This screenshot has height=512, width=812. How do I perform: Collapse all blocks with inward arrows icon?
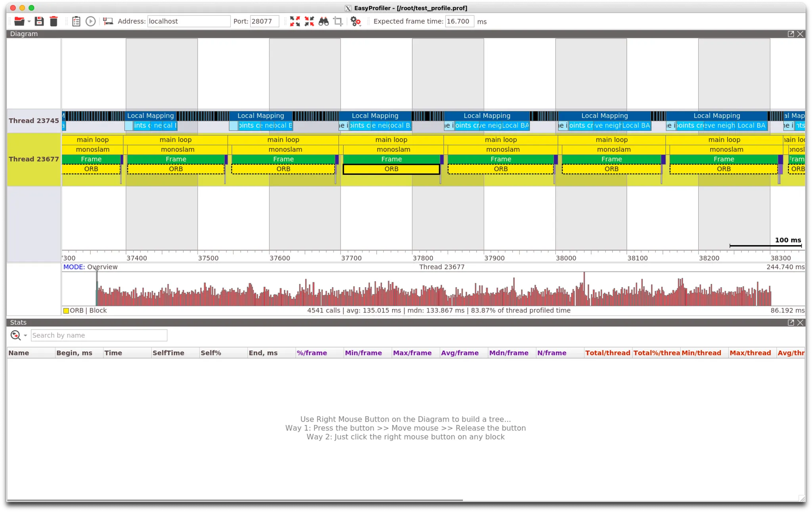(x=309, y=21)
